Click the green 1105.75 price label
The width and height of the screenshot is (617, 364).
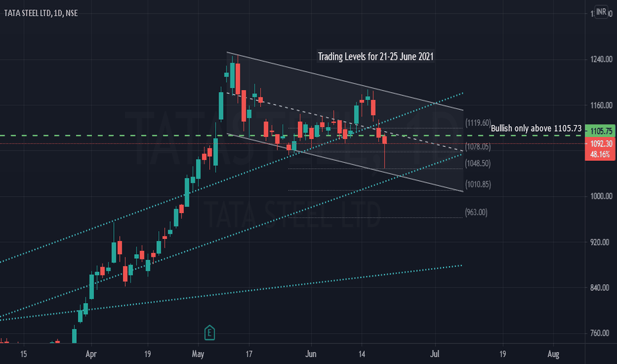pyautogui.click(x=601, y=131)
